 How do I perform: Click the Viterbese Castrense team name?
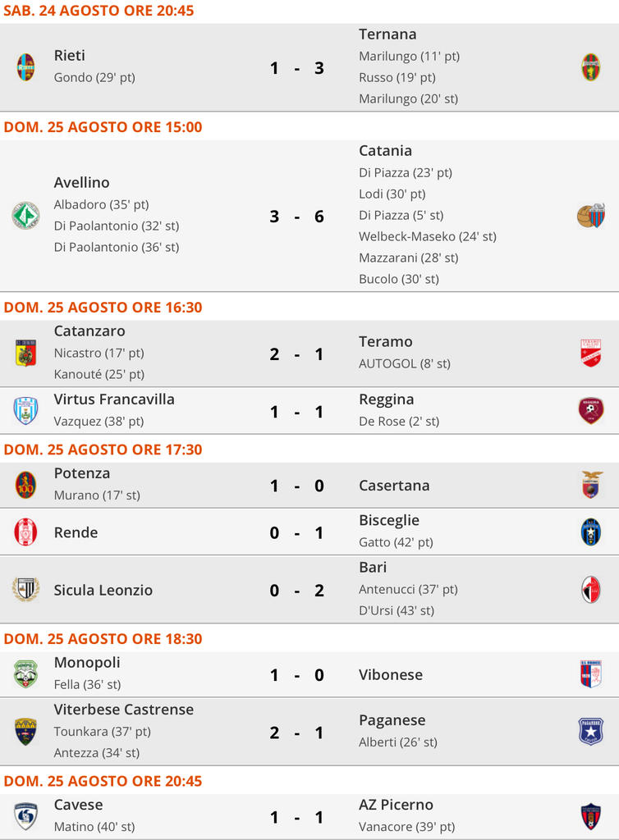coord(124,710)
